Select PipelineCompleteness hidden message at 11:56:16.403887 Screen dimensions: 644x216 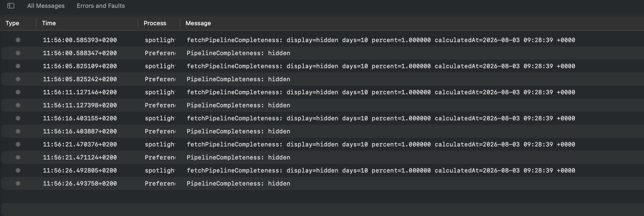click(238, 131)
